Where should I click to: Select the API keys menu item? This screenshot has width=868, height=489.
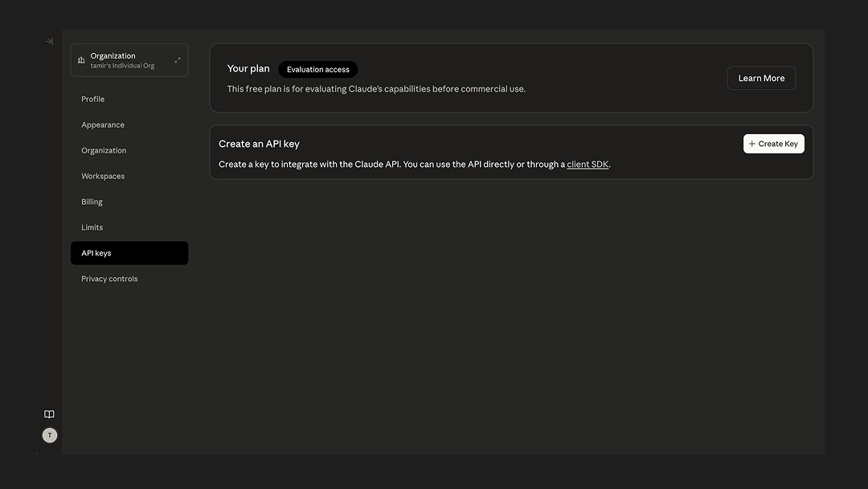(129, 253)
